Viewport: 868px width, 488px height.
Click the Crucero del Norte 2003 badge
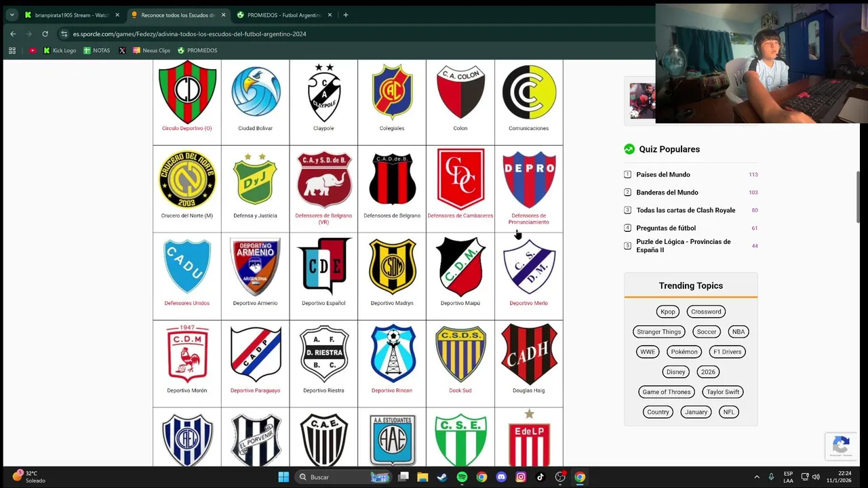[187, 179]
